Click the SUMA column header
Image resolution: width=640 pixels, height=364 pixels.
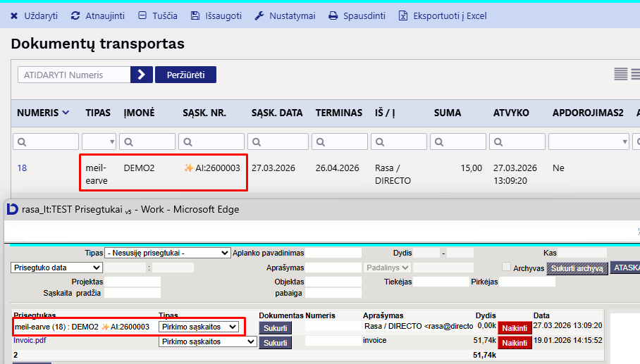coord(448,113)
